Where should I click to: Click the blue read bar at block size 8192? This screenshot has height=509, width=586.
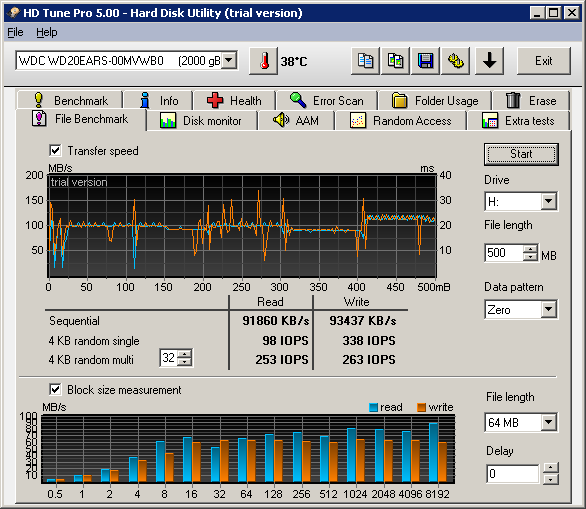434,452
